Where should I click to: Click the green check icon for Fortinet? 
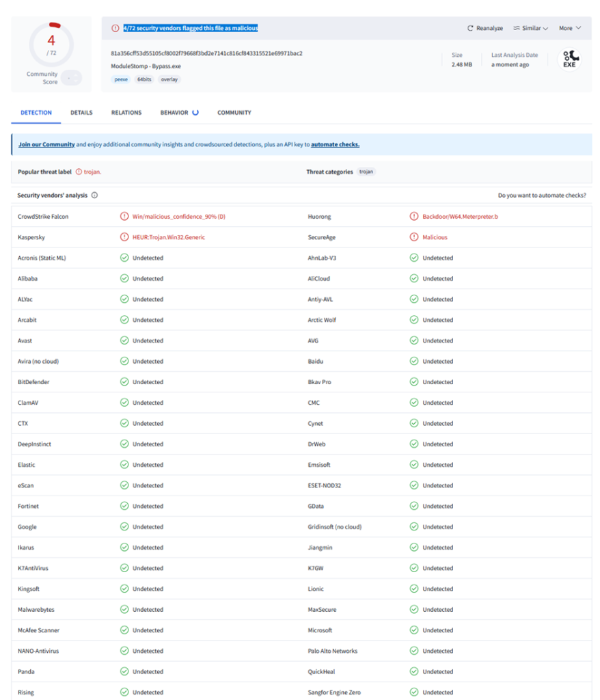coord(124,506)
